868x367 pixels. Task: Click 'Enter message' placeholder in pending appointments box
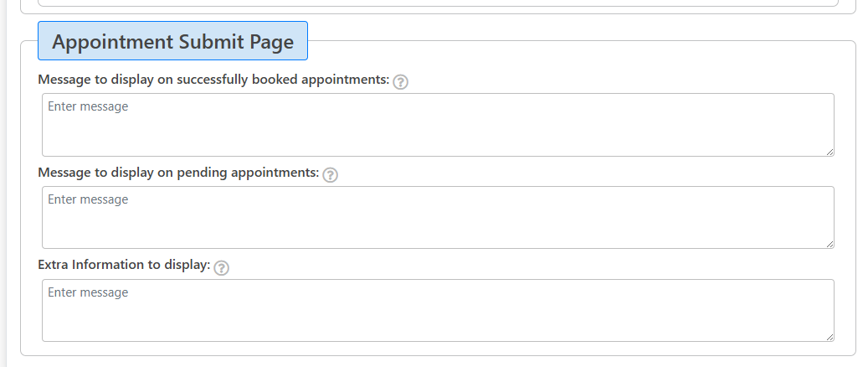pyautogui.click(x=88, y=199)
